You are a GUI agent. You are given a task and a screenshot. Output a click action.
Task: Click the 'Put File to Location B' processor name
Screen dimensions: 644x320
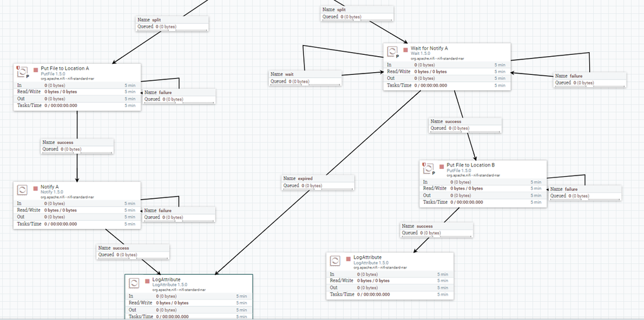point(470,165)
